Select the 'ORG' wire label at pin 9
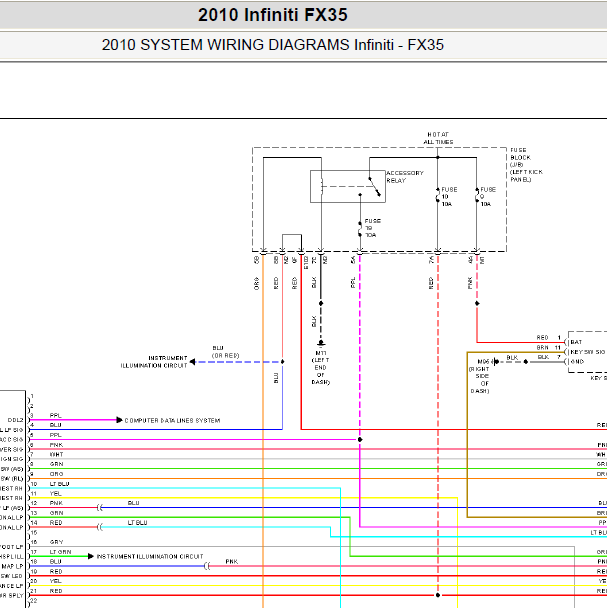Viewport: 607px width, 608px height. 56,474
